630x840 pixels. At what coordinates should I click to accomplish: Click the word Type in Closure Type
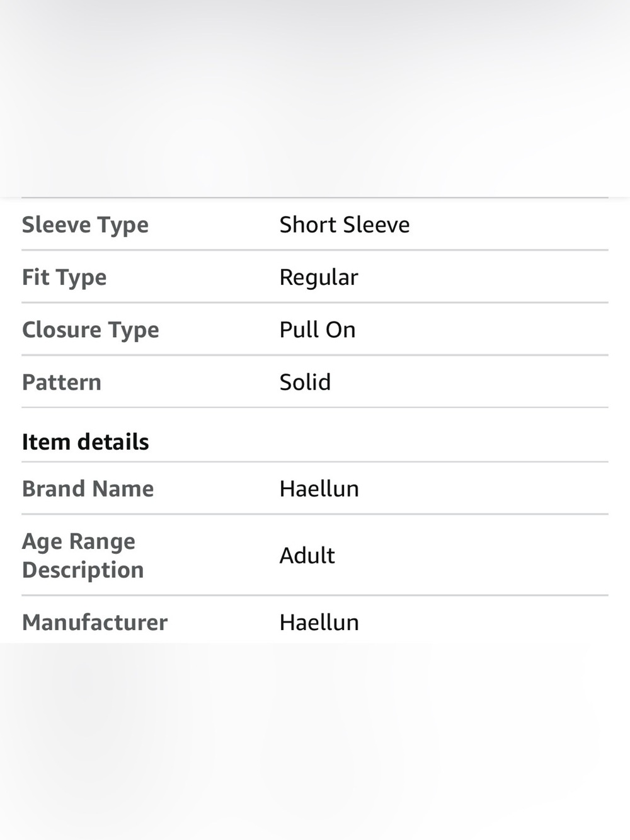tap(134, 330)
